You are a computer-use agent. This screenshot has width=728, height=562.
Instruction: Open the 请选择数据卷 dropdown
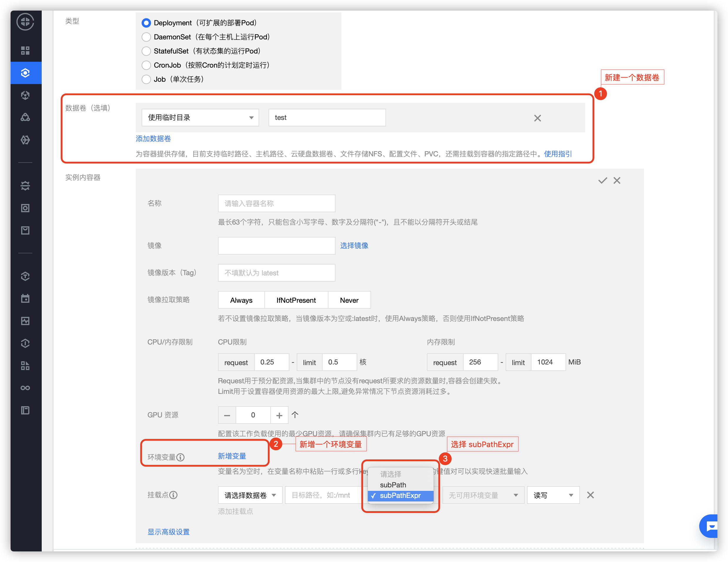(x=250, y=495)
